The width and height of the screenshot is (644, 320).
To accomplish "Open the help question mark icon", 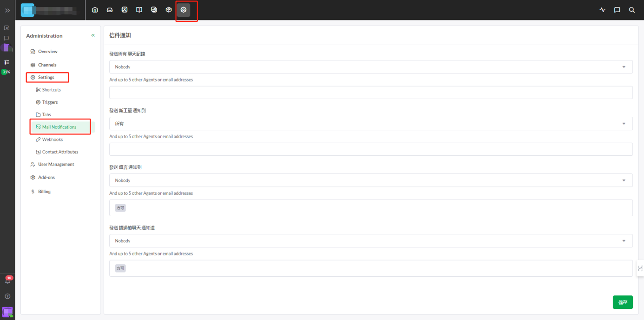I will [7, 296].
